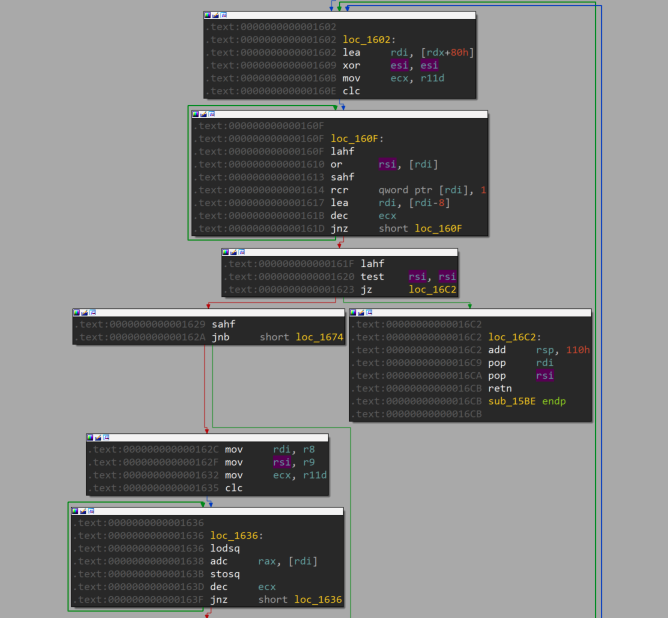668x618 pixels.
Task: Click pencil edit icon on the mov rdi, r8 block
Action: point(98,437)
